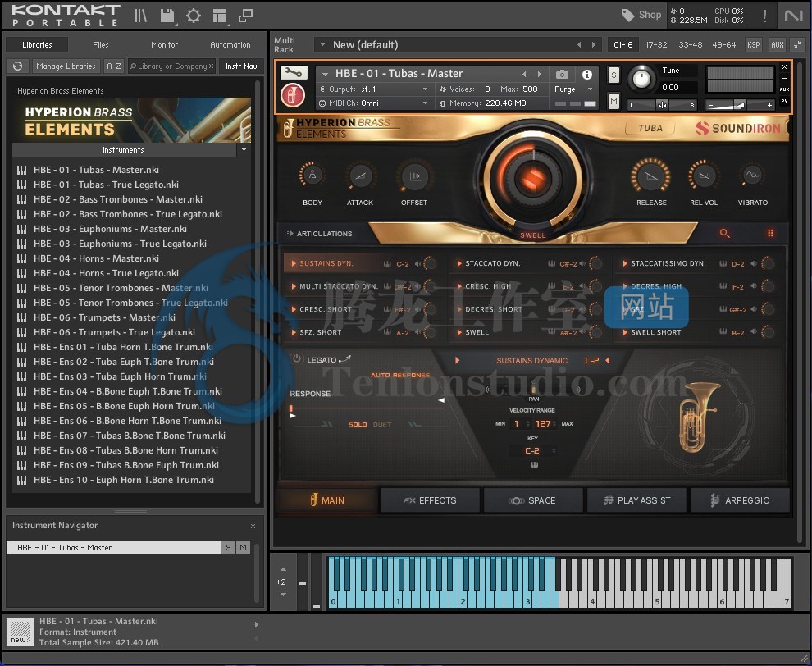
Task: Open instrument info icon
Action: [x=586, y=75]
